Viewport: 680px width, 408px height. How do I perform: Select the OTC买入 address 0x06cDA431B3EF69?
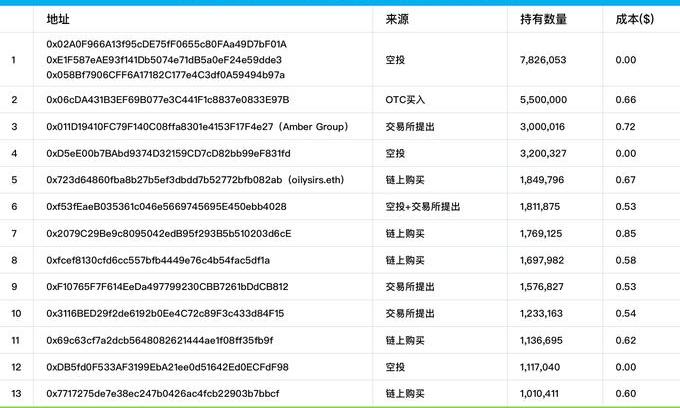coord(167,100)
